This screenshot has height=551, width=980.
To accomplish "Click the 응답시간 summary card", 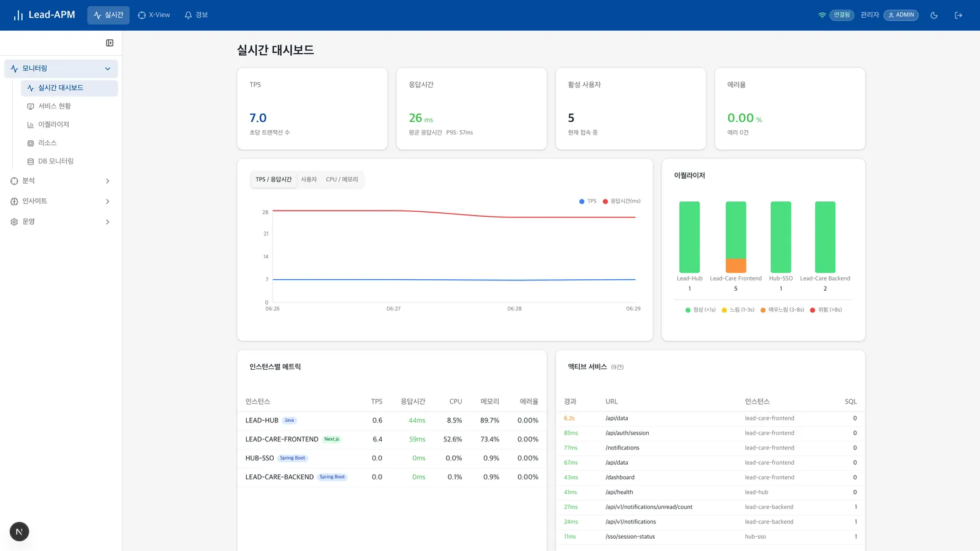I will click(x=472, y=109).
